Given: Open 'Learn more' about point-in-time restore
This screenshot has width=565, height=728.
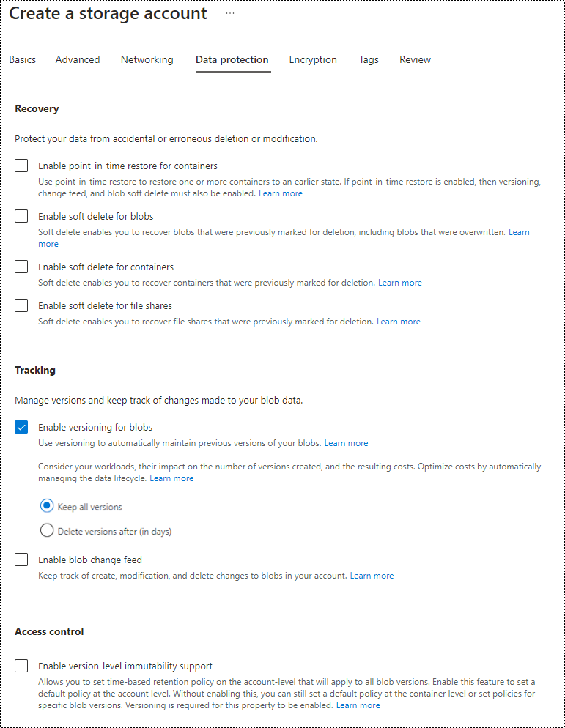Looking at the screenshot, I should (x=280, y=193).
